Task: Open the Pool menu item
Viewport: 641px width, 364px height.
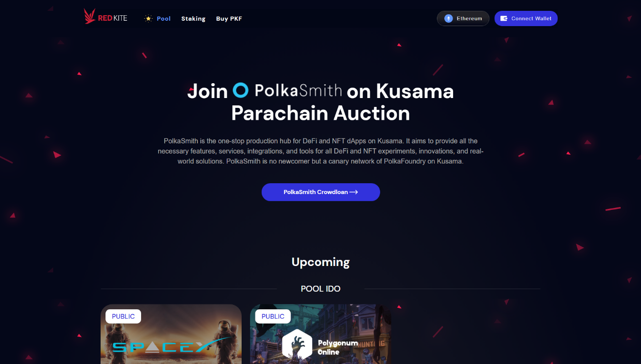Action: 164,19
